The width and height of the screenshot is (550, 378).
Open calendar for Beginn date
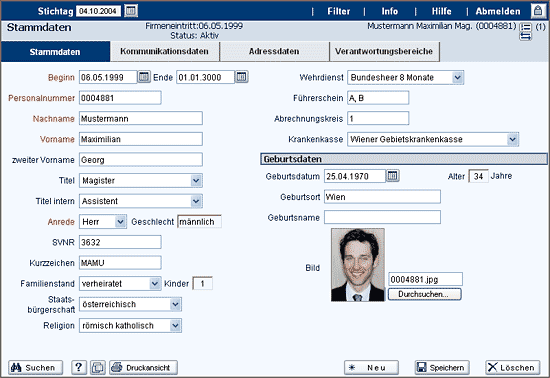(x=143, y=76)
